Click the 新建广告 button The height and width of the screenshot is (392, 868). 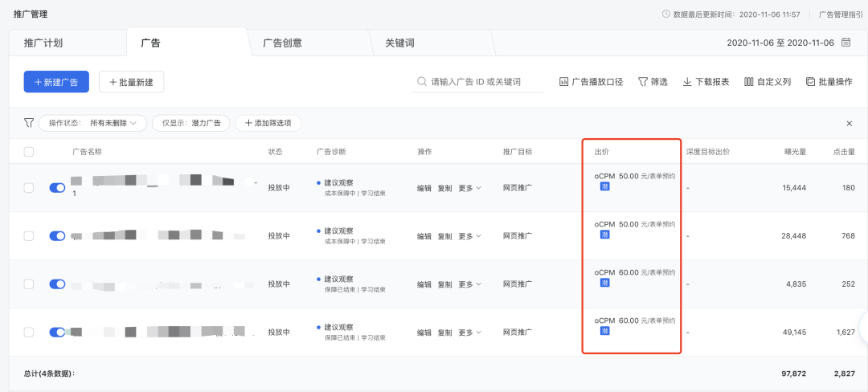pos(56,82)
